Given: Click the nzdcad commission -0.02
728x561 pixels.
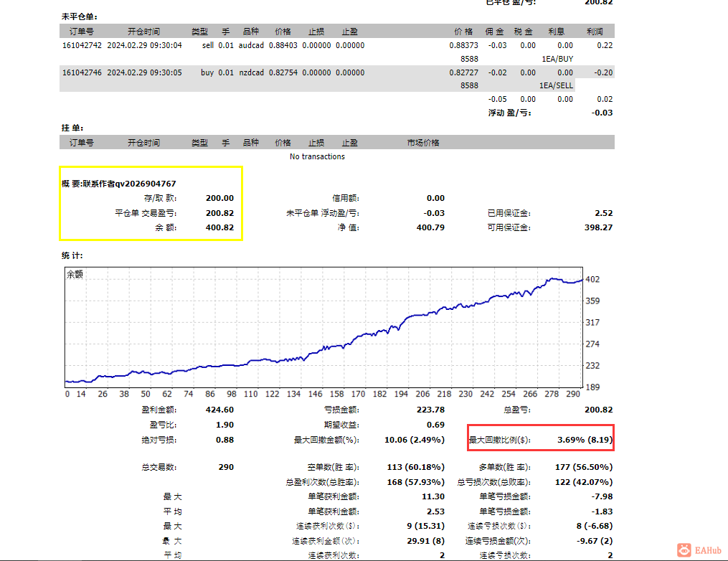Looking at the screenshot, I should point(497,72).
